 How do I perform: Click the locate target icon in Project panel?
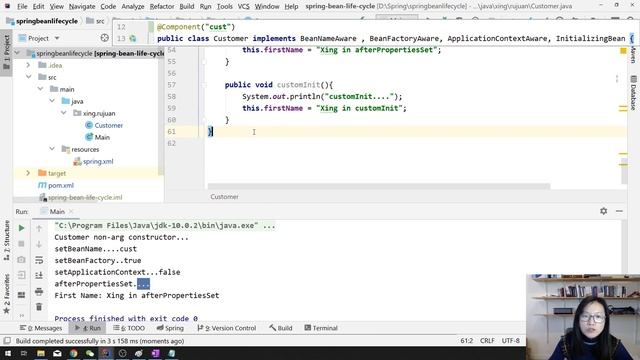(x=104, y=38)
